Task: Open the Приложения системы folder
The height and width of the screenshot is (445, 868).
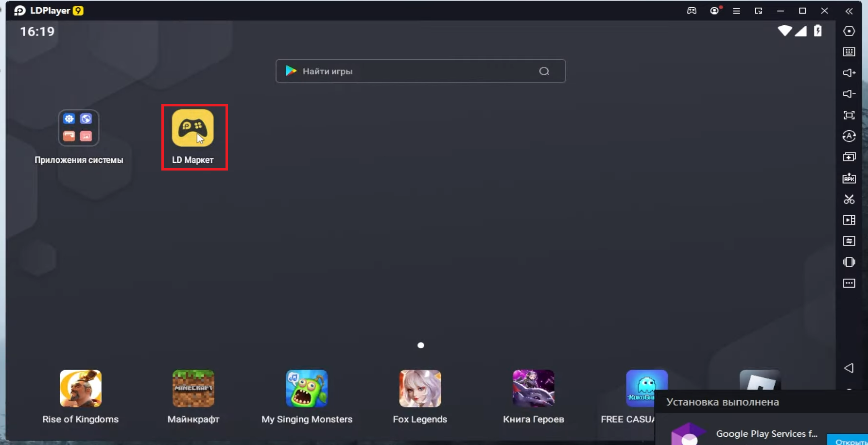Action: pyautogui.click(x=79, y=128)
